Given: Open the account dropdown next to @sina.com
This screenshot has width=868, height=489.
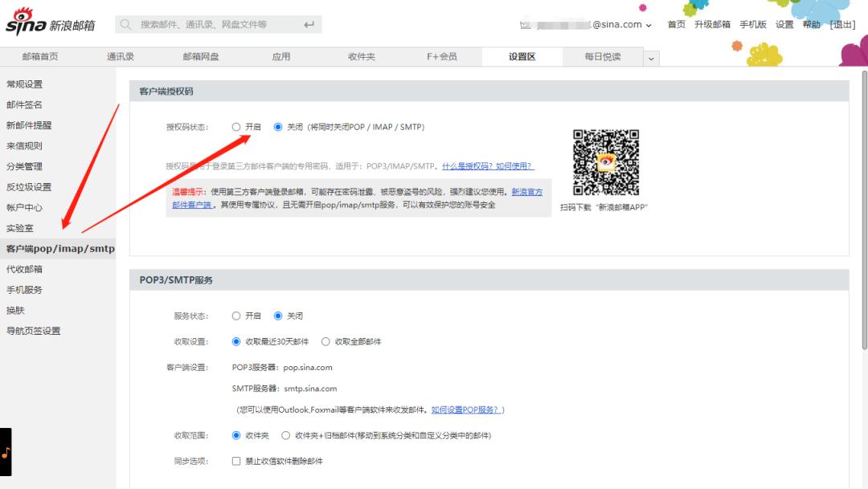Looking at the screenshot, I should pyautogui.click(x=649, y=24).
